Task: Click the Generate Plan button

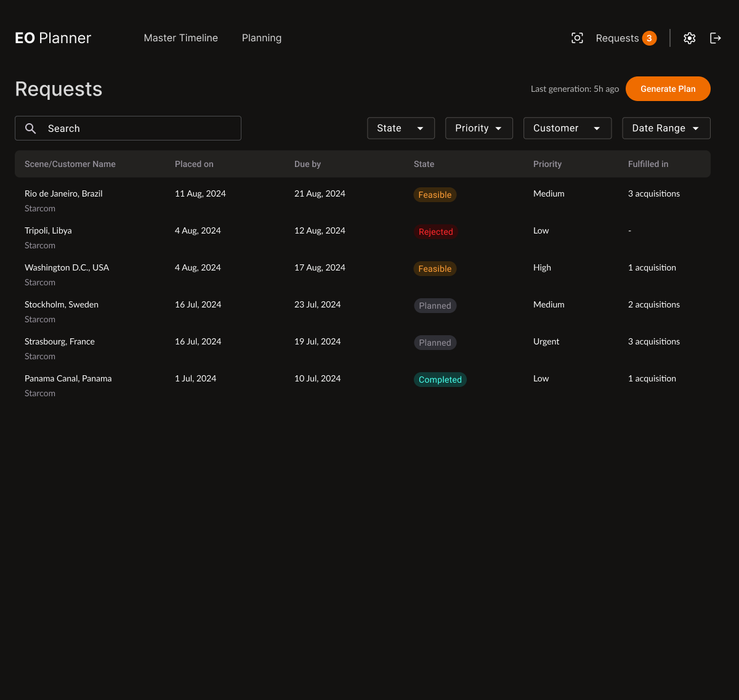Action: (x=668, y=89)
